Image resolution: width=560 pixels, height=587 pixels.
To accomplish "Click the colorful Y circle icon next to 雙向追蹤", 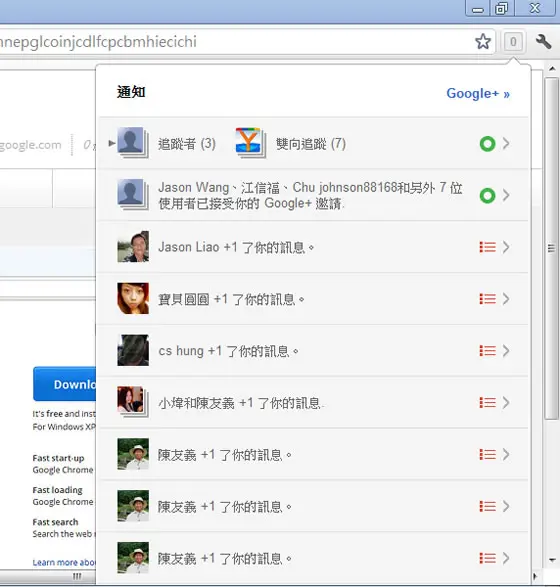I will point(250,143).
